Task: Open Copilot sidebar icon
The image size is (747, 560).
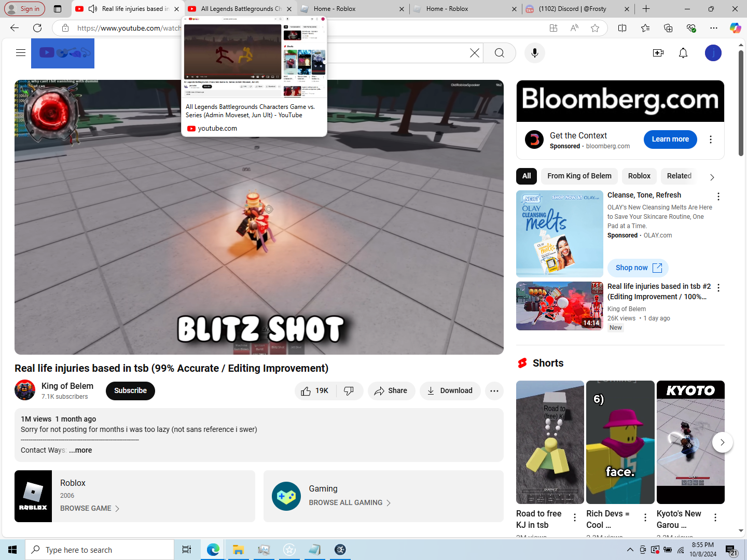Action: pos(736,28)
